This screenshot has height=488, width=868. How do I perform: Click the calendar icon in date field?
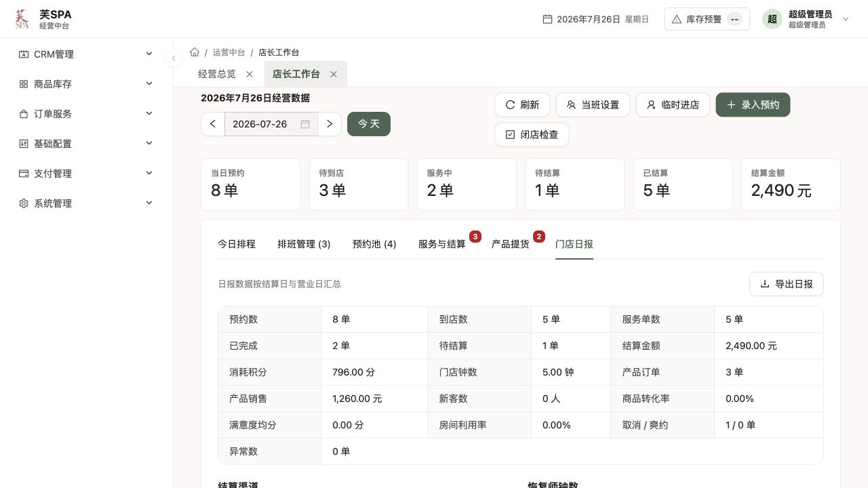[x=305, y=124]
